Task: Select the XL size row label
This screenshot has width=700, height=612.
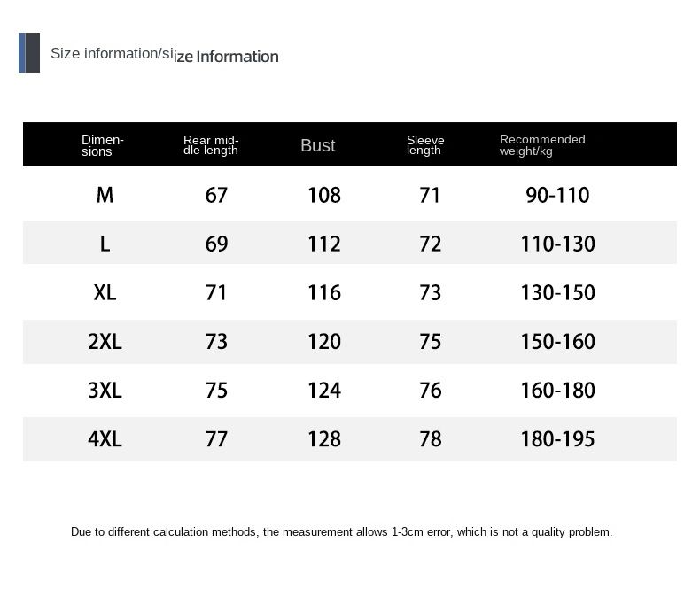Action: point(105,292)
